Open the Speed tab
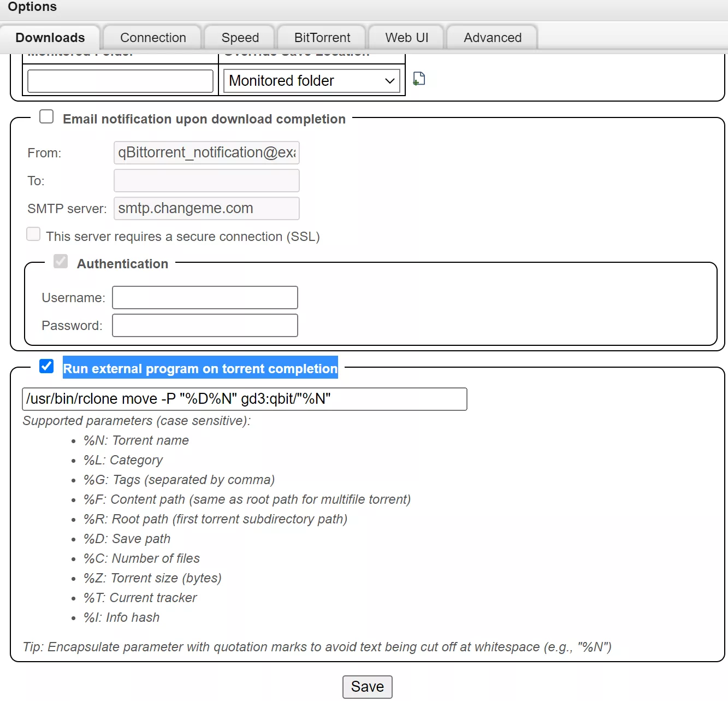 [240, 38]
